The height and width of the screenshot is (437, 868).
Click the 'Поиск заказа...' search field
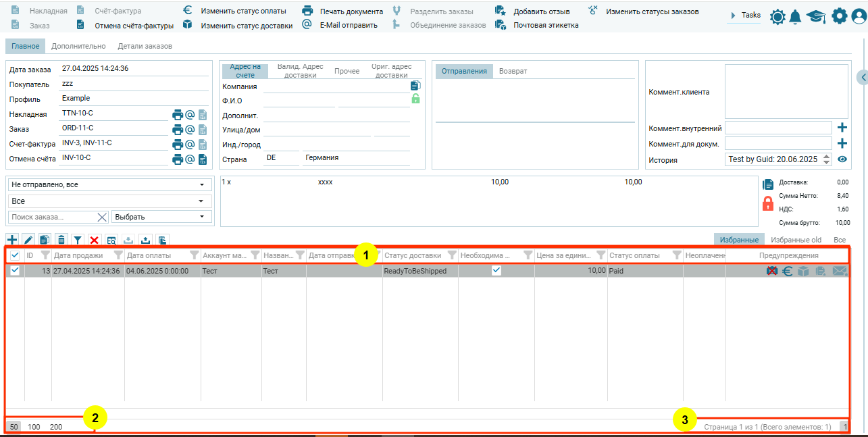click(x=51, y=217)
